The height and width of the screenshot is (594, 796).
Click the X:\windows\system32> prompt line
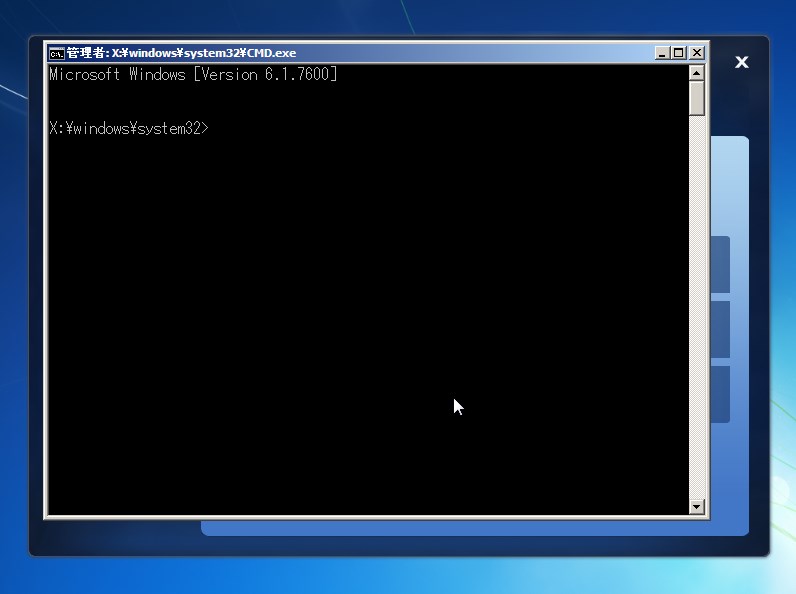pos(129,128)
